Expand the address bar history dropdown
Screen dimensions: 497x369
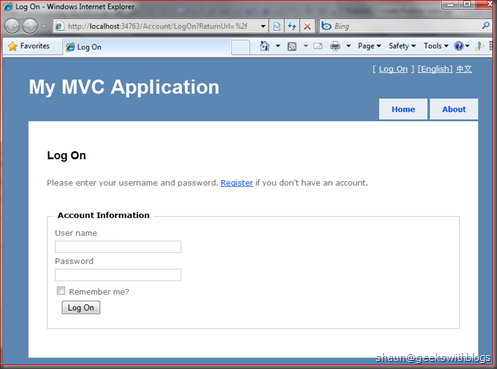(x=263, y=26)
